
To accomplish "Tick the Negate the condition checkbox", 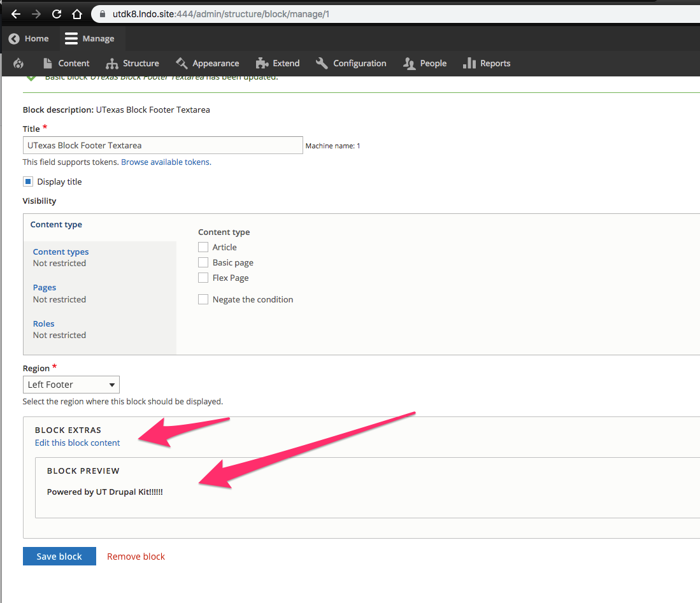I will (203, 299).
